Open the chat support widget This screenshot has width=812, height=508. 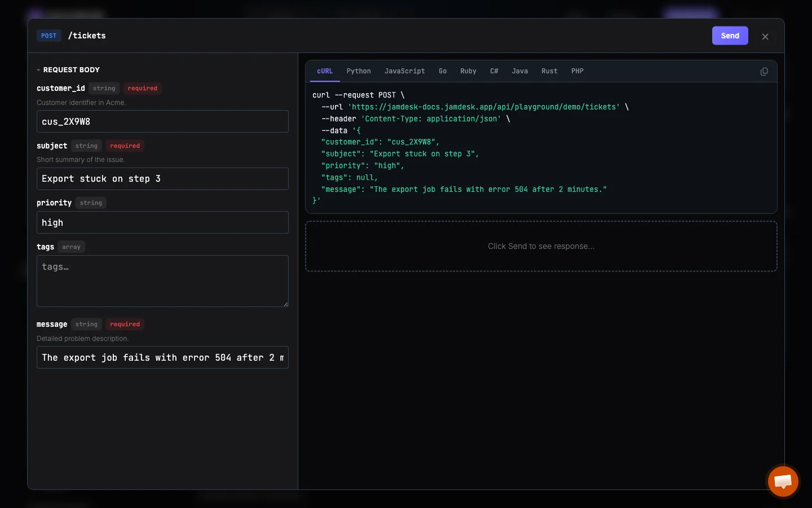click(x=783, y=481)
